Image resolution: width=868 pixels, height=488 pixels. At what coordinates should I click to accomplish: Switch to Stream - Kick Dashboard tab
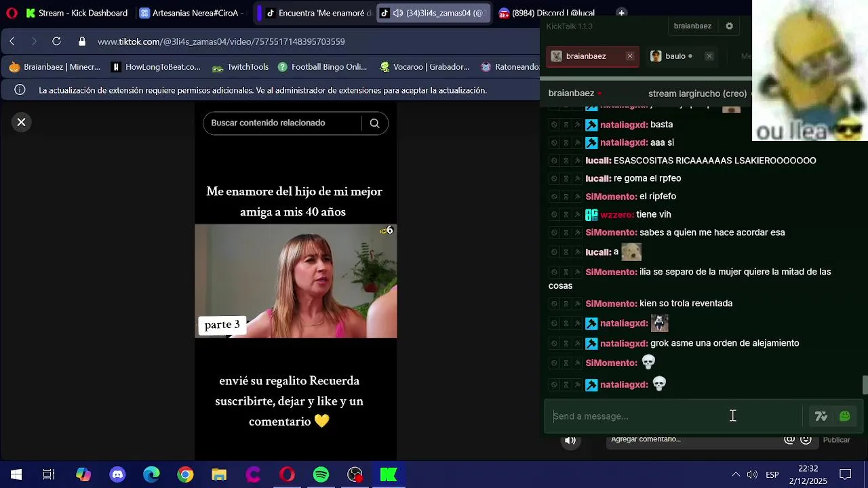[76, 13]
